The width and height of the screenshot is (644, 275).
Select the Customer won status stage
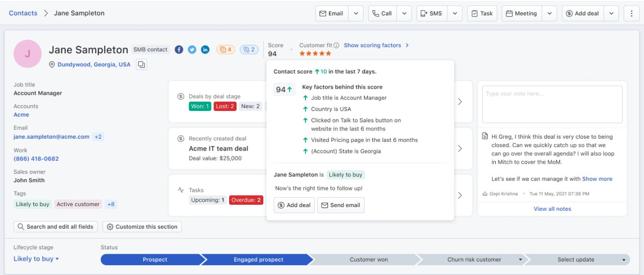click(369, 260)
